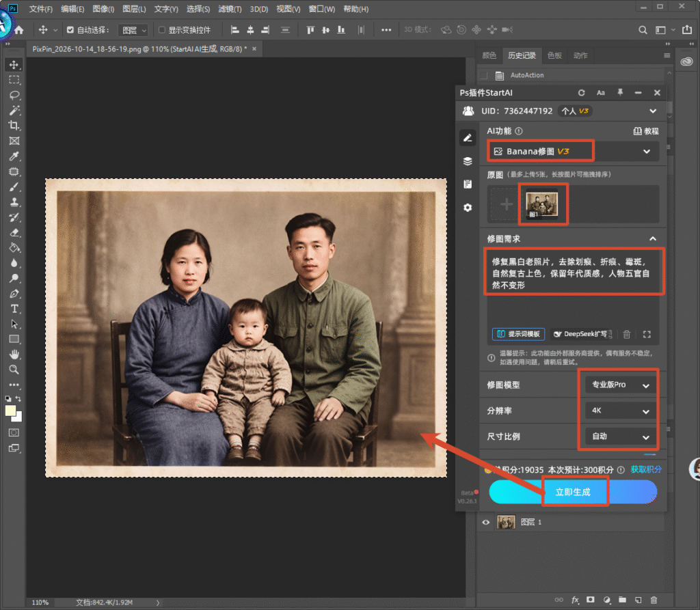Choose the Zoom tool in the toolbar
The image size is (700, 610).
click(14, 370)
